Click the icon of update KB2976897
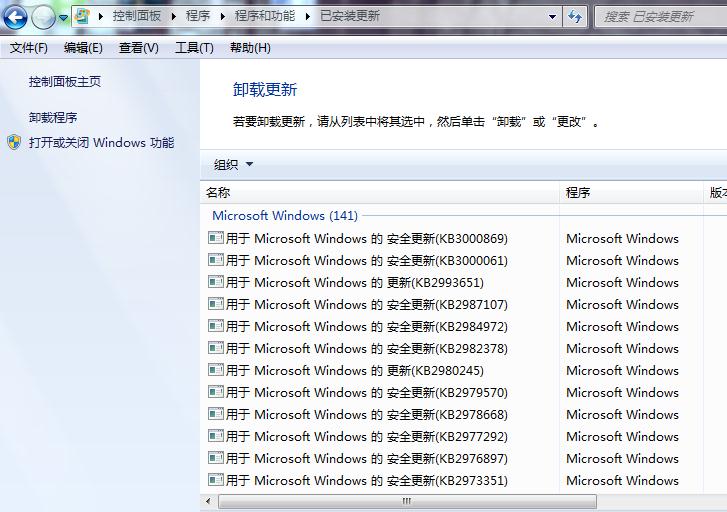The height and width of the screenshot is (512, 727). [216, 458]
